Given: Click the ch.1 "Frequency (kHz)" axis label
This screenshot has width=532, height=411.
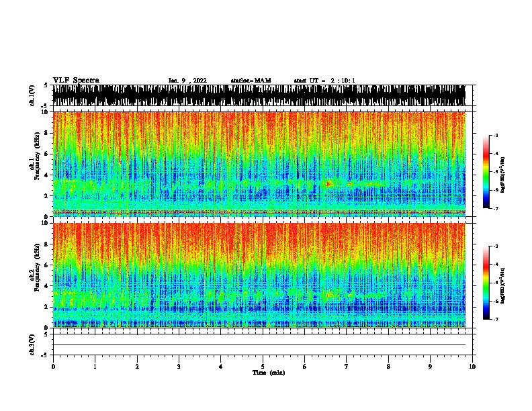Looking at the screenshot, I should click(x=37, y=156).
